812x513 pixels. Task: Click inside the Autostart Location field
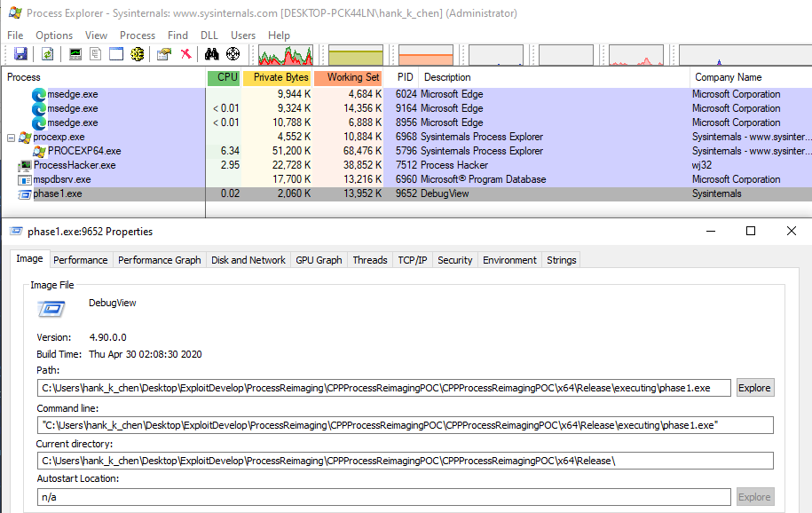(383, 497)
